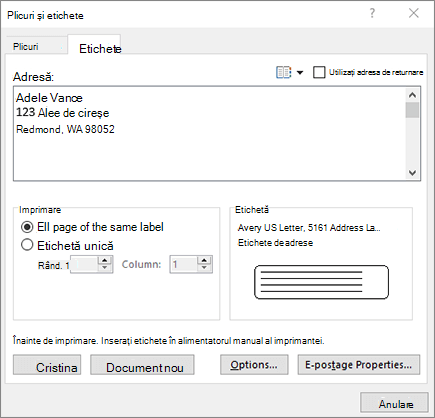
Task: Click the Rând number field
Action: click(x=84, y=265)
